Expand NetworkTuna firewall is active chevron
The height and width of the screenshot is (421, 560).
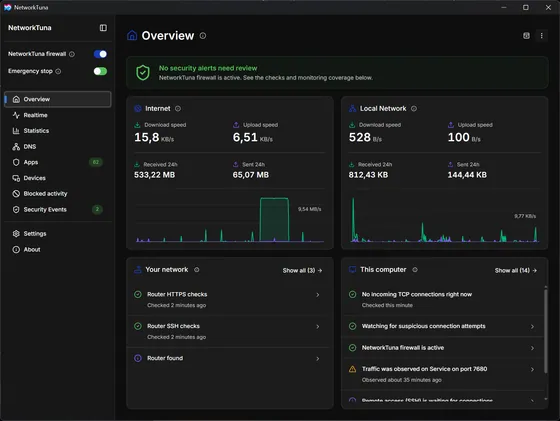(x=532, y=348)
